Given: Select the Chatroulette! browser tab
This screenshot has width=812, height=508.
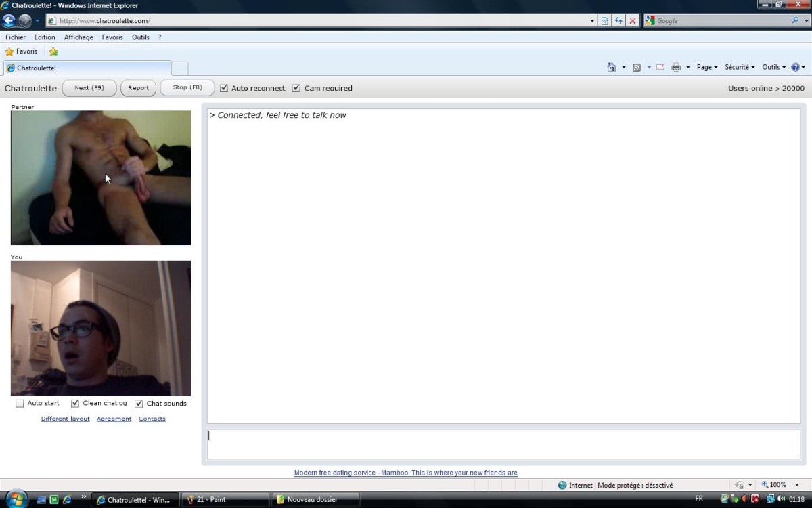Looking at the screenshot, I should (x=87, y=68).
